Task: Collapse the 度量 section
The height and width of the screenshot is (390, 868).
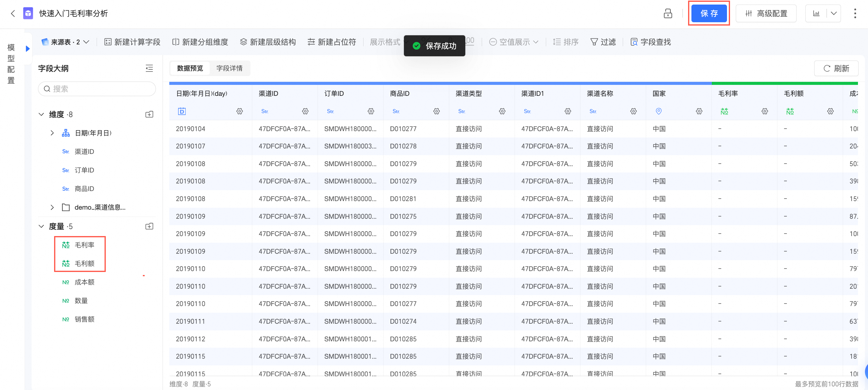Action: (41, 226)
